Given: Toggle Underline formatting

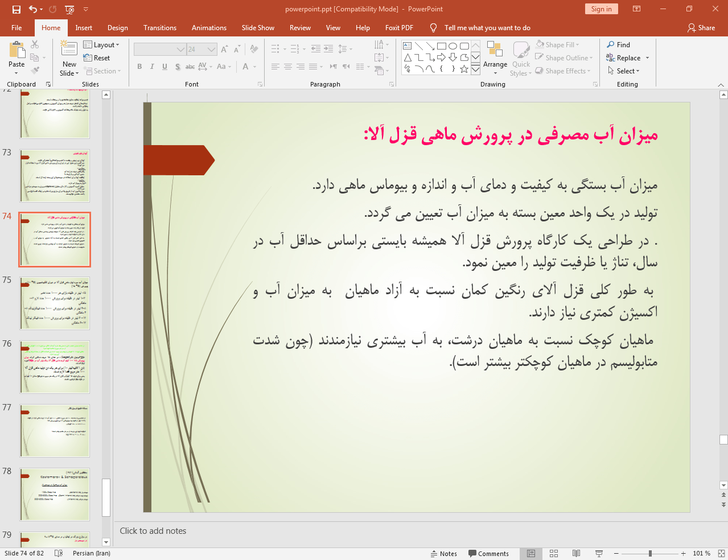Looking at the screenshot, I should (x=164, y=67).
